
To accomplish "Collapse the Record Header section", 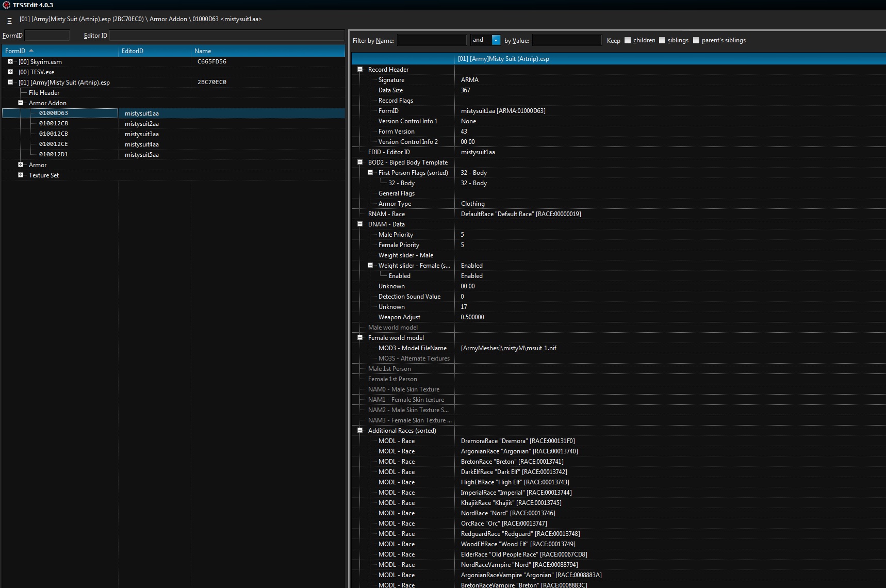I will [360, 69].
